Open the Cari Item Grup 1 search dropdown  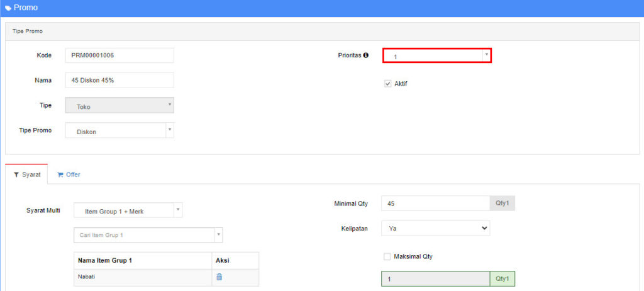pyautogui.click(x=148, y=235)
